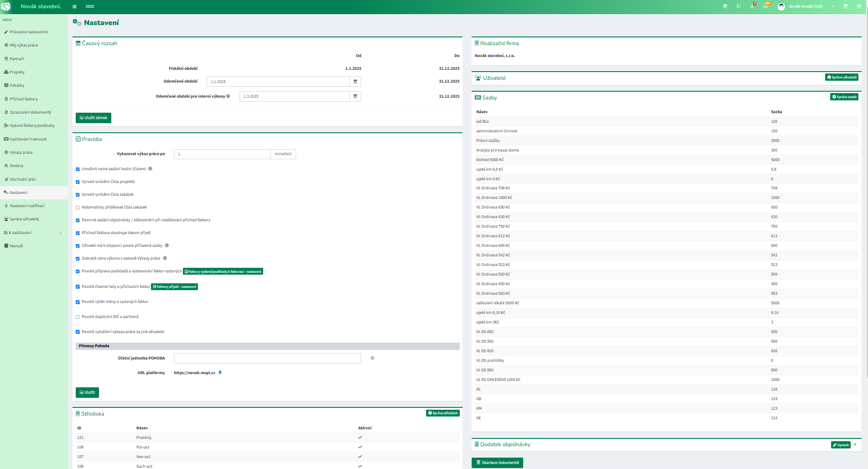
Task: Click the handshake logo at top left
Action: [6, 6]
